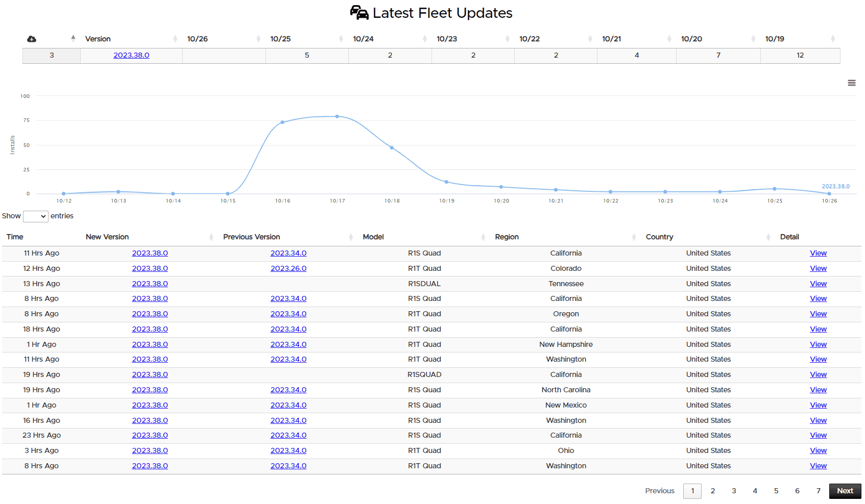865x504 pixels.
Task: Sort the 10/19 column
Action: pos(775,39)
